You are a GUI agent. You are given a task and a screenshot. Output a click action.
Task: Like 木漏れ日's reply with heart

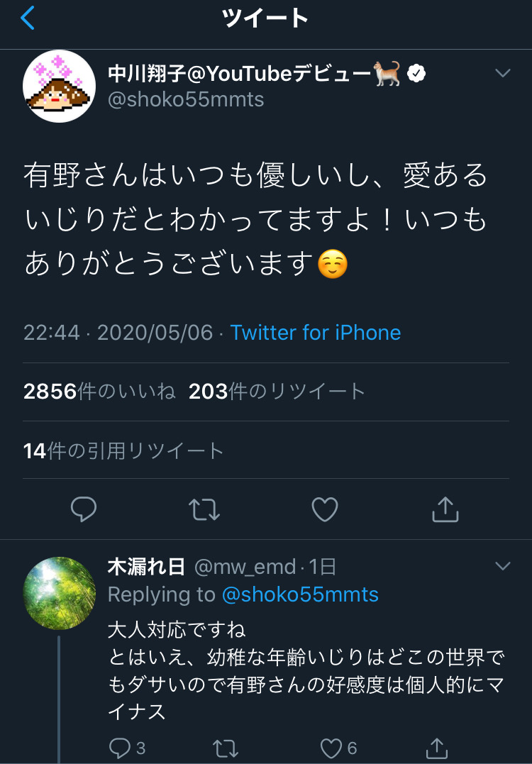(331, 748)
